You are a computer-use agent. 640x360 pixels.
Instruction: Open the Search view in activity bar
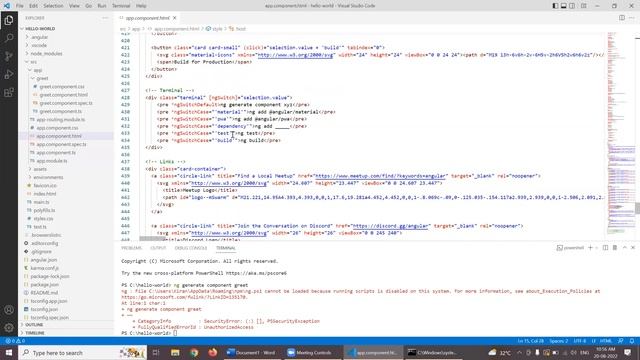pyautogui.click(x=9, y=38)
